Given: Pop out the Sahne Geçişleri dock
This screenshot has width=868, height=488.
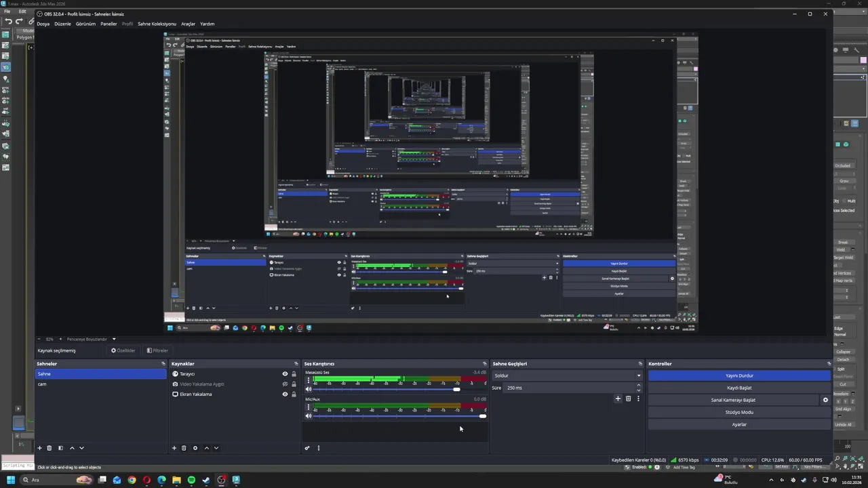Looking at the screenshot, I should click(x=640, y=364).
